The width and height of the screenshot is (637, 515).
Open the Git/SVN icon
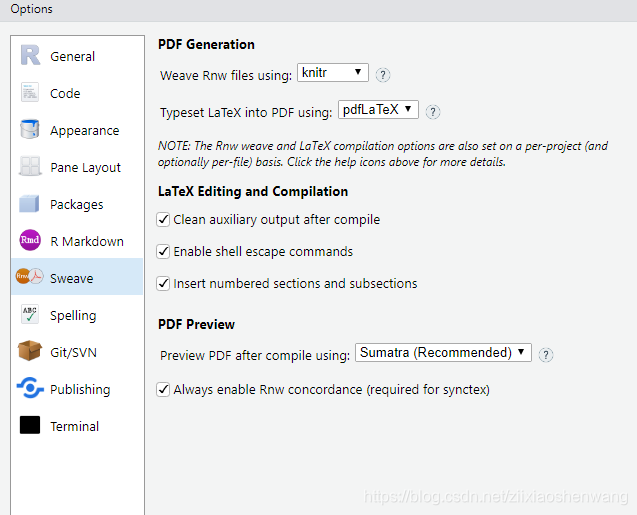(x=30, y=352)
